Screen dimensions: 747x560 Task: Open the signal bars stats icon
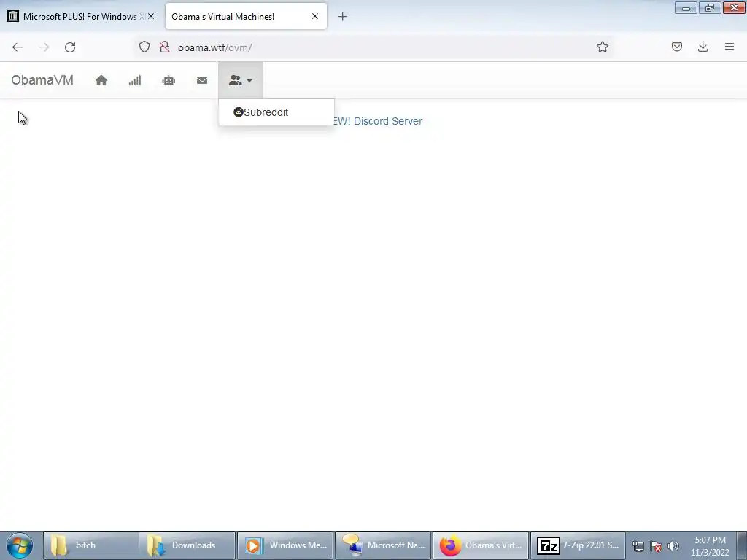(135, 80)
